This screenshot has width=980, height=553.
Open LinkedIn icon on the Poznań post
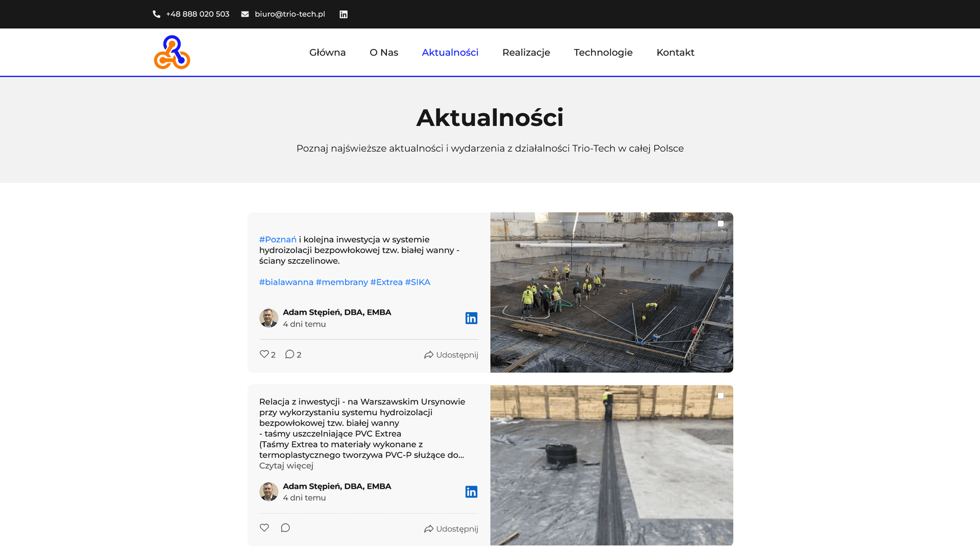pos(471,318)
